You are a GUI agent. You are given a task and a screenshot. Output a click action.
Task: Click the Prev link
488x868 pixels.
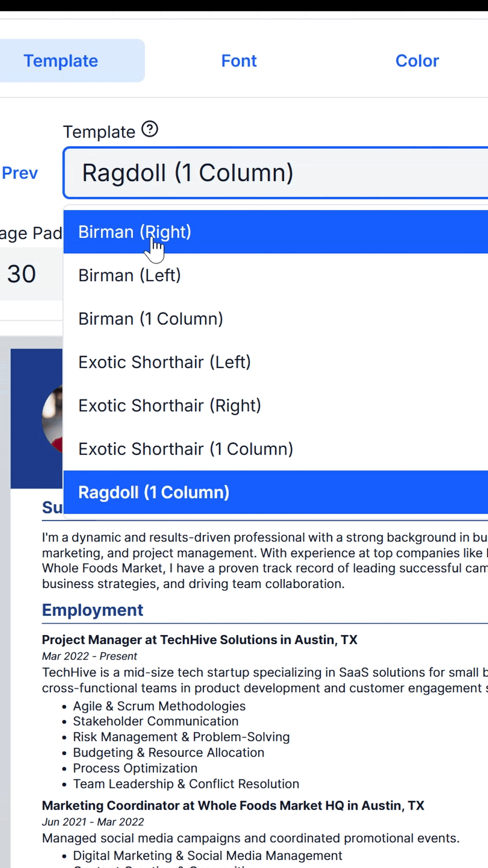20,173
